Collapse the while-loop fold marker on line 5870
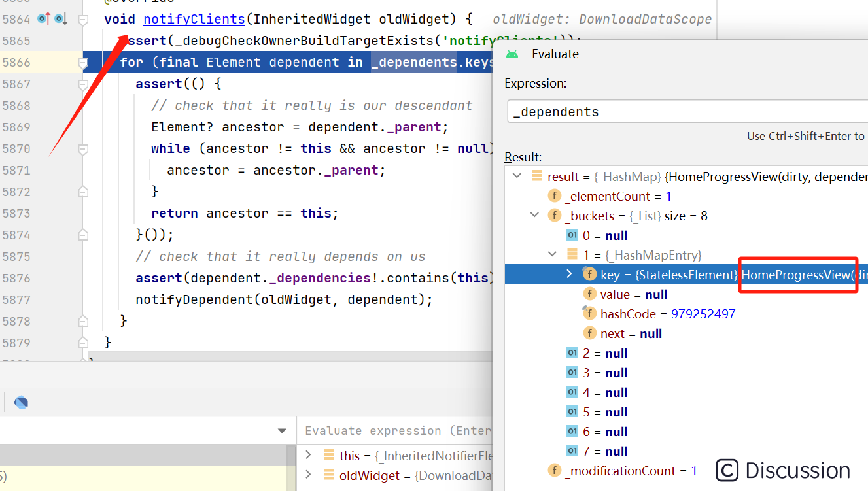 (83, 149)
